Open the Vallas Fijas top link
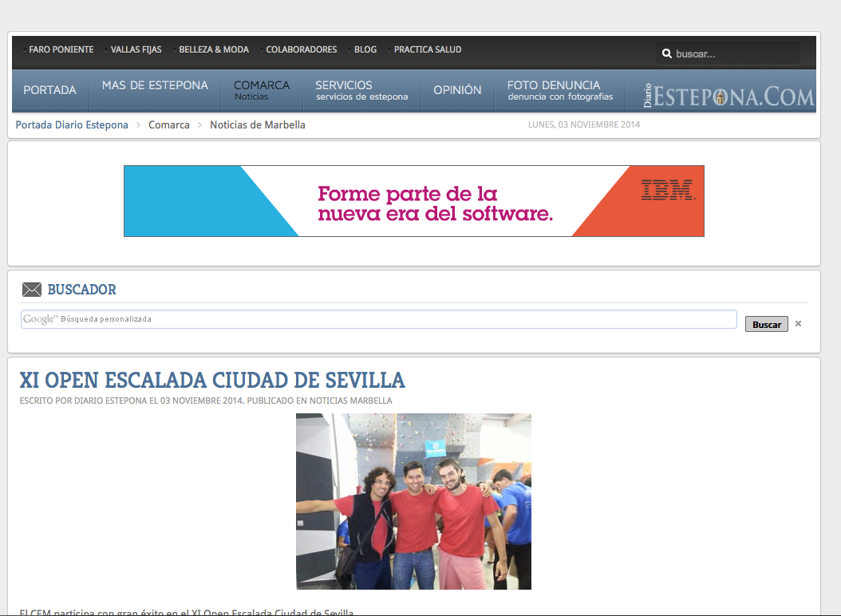Image resolution: width=841 pixels, height=616 pixels. (x=136, y=49)
